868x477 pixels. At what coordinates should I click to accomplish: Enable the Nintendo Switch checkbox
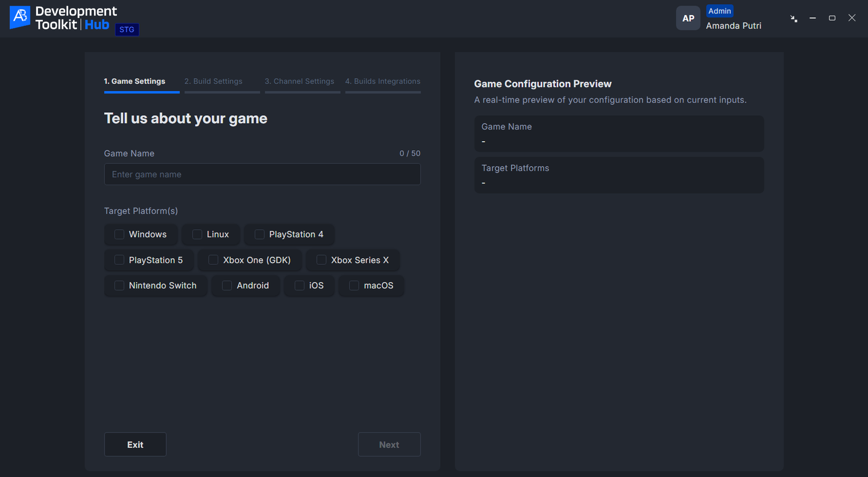119,286
